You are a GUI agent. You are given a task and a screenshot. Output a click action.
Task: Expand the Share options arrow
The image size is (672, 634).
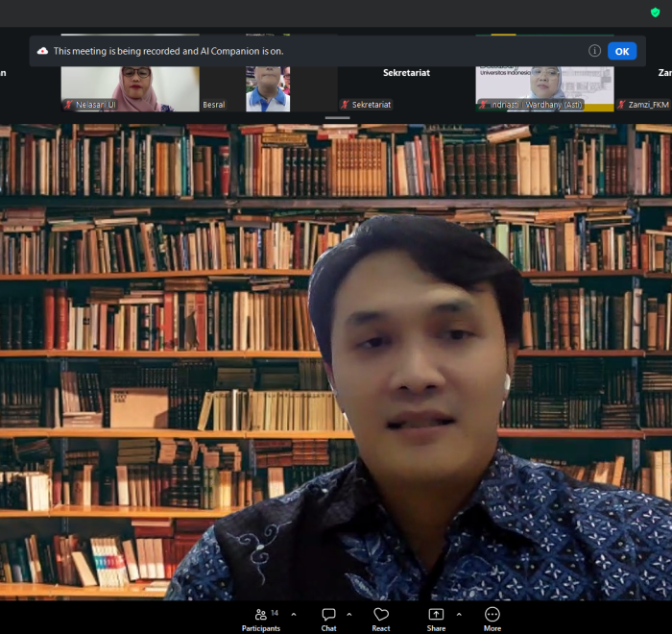tap(459, 615)
